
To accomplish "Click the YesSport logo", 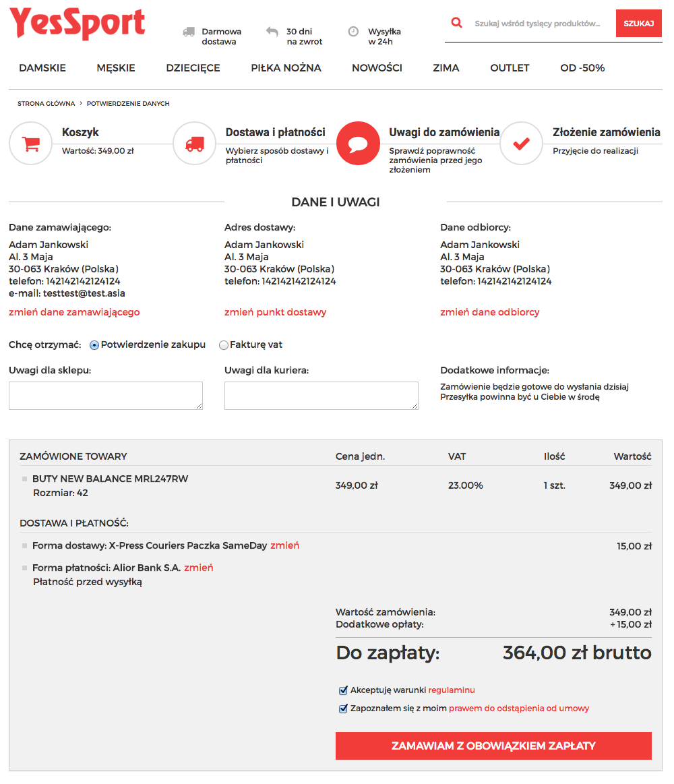I will coord(78,24).
